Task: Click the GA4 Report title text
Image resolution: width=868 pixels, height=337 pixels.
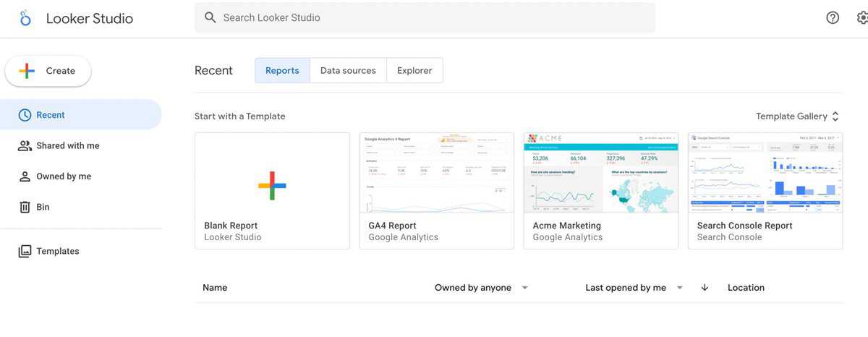Action: [392, 226]
